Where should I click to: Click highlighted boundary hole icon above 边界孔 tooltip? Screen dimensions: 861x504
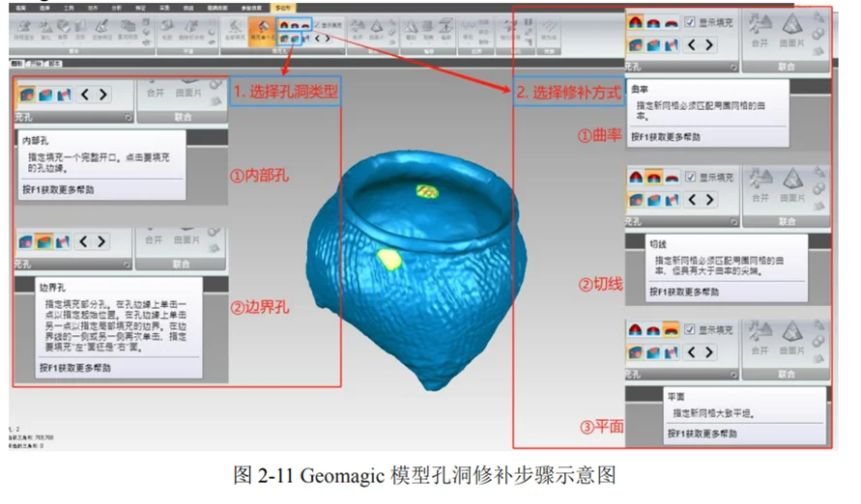(43, 241)
